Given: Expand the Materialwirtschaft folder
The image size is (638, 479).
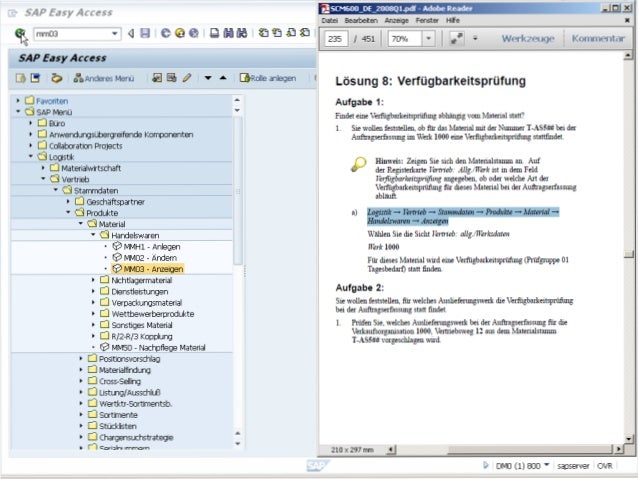Looking at the screenshot, I should click(x=43, y=167).
